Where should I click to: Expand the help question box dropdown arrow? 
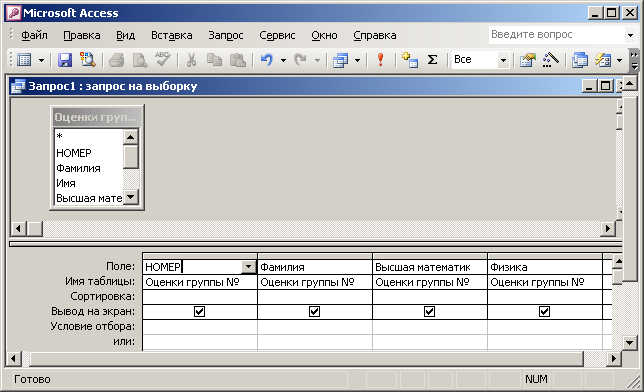pos(630,35)
